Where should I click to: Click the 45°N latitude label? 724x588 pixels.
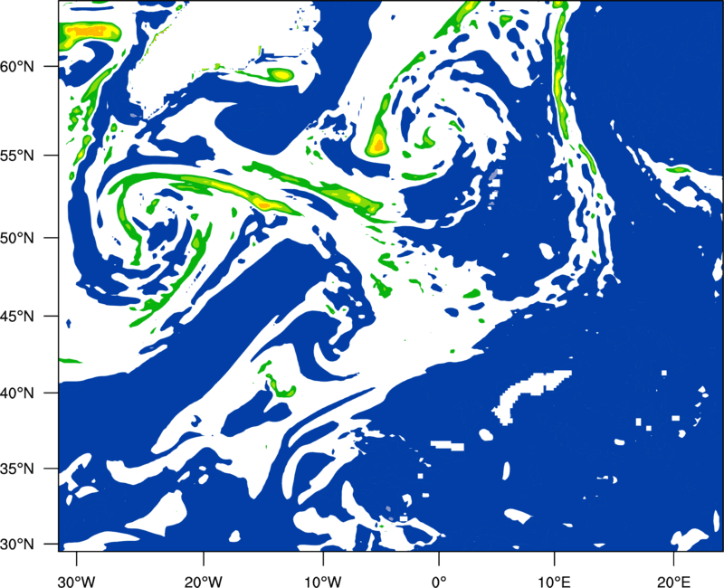pos(17,316)
